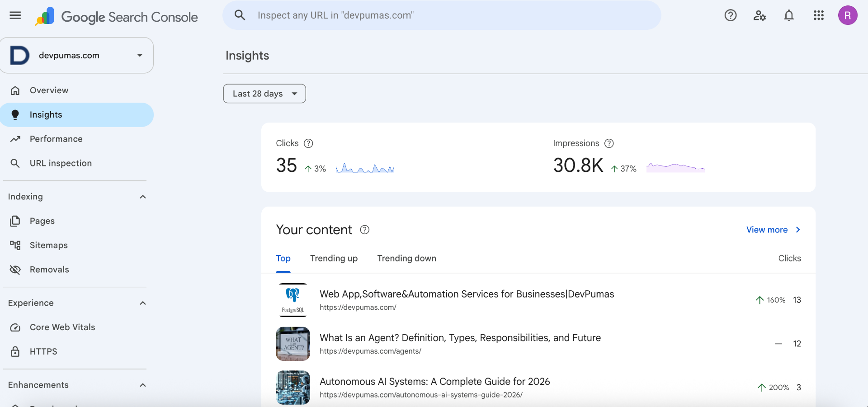
Task: Open the Google apps grid
Action: click(x=819, y=15)
